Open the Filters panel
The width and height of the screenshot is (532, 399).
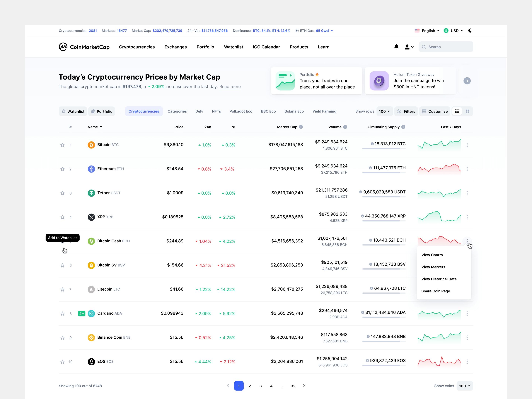pyautogui.click(x=406, y=111)
